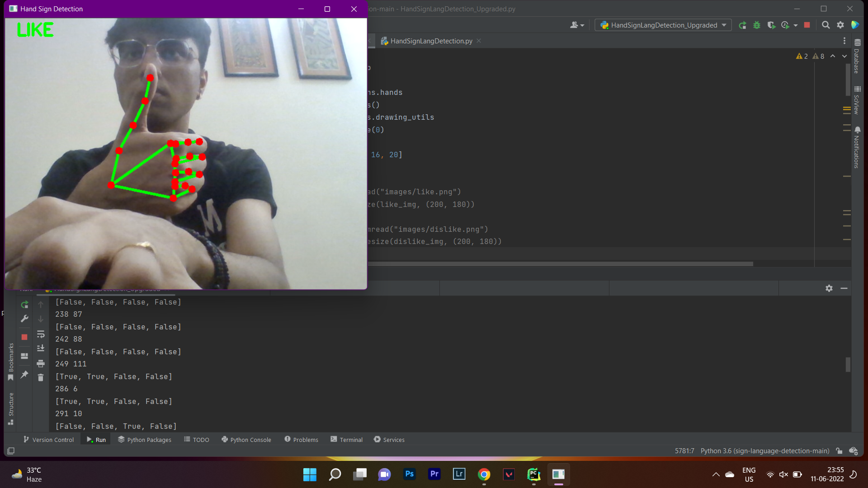Click the Debug bug icon in toolbar
This screenshot has width=868, height=488.
(757, 25)
